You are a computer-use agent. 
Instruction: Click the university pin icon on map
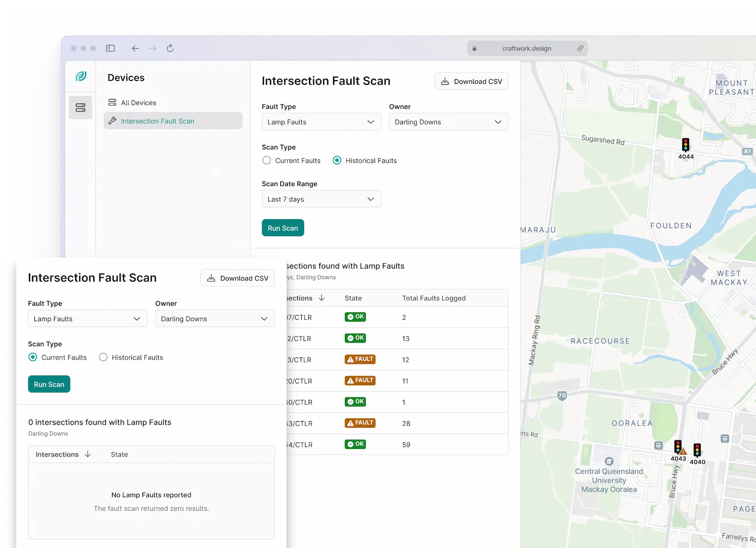click(x=609, y=461)
